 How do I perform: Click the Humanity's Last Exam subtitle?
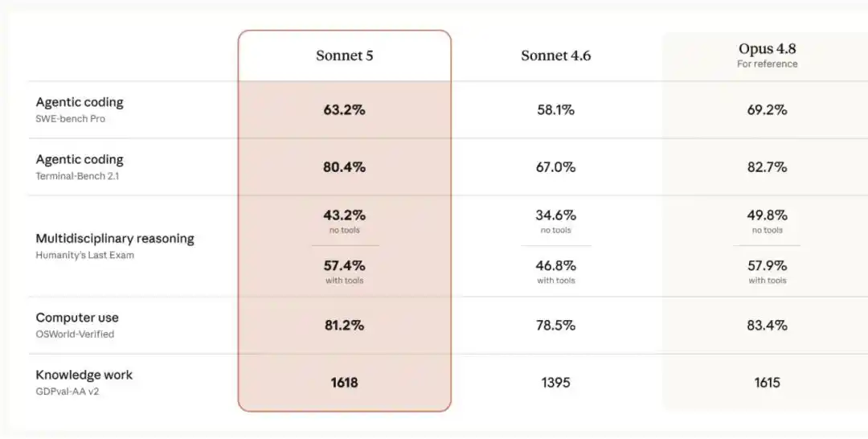(x=84, y=255)
